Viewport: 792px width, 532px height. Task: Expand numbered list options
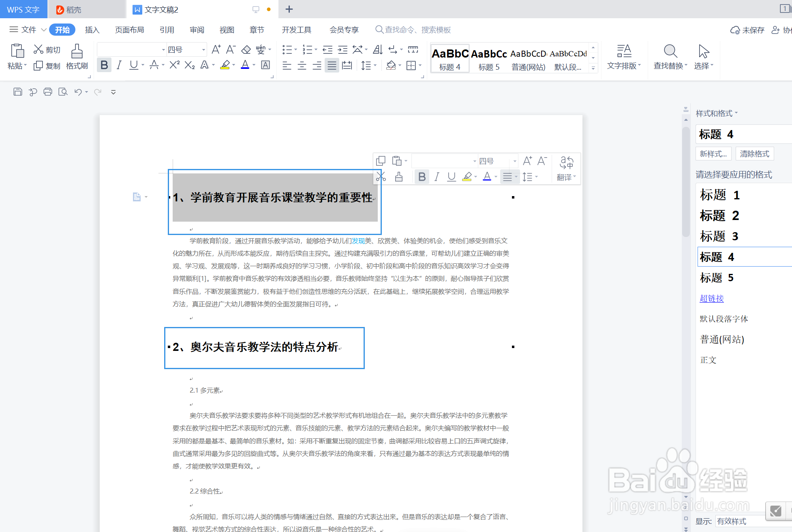pyautogui.click(x=316, y=49)
